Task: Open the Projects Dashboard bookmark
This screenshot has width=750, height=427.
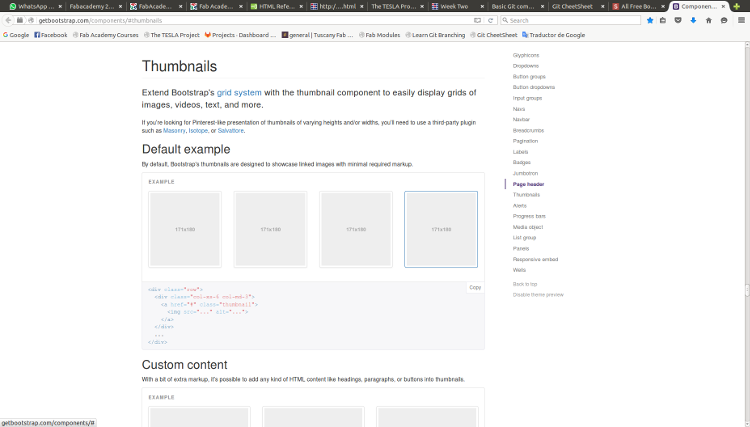Action: tap(240, 35)
